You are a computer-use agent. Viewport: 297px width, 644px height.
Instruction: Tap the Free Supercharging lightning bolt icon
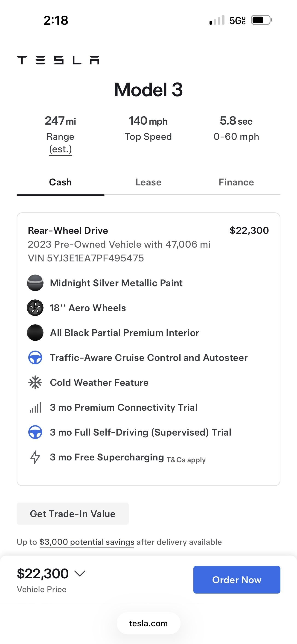[x=35, y=457]
